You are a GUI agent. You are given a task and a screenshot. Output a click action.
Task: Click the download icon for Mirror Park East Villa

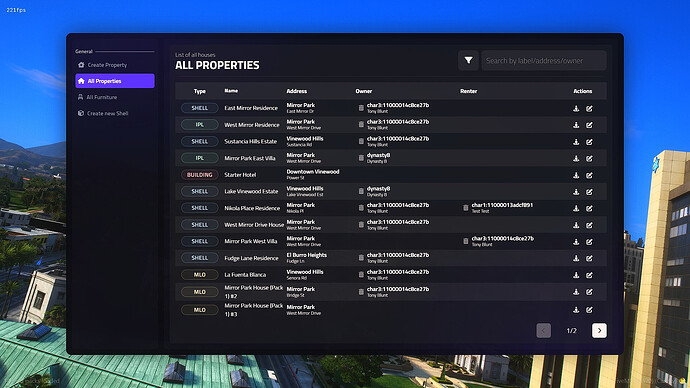coord(576,158)
